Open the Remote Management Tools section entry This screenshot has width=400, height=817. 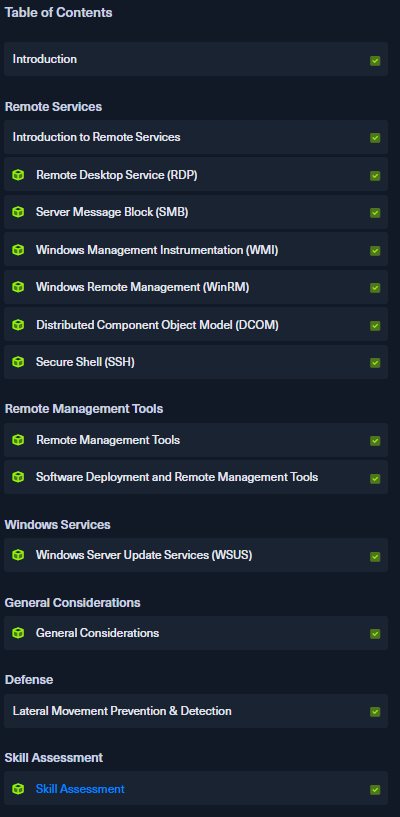point(196,440)
